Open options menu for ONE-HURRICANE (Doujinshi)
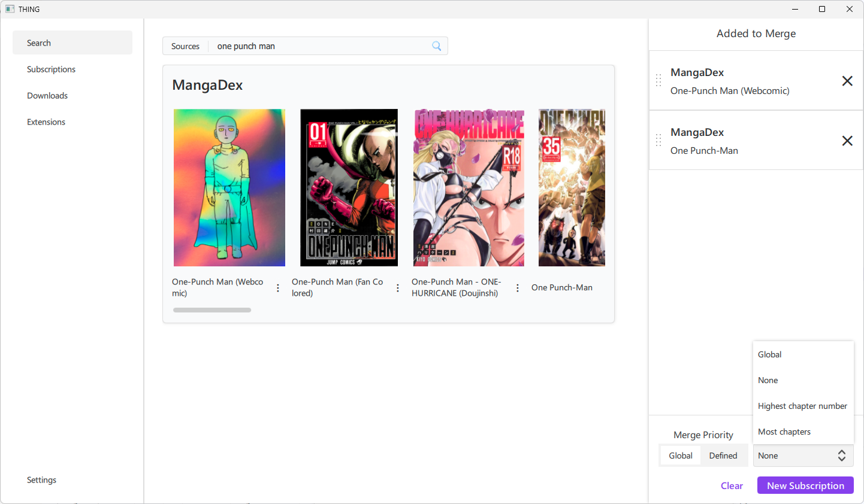Screen dimensions: 864x504 coord(518,288)
